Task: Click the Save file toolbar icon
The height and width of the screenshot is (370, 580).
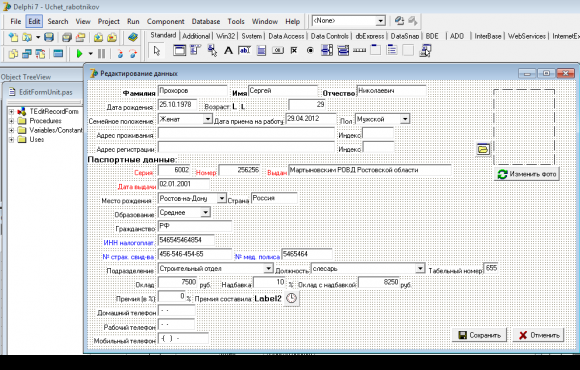Action: [x=49, y=37]
